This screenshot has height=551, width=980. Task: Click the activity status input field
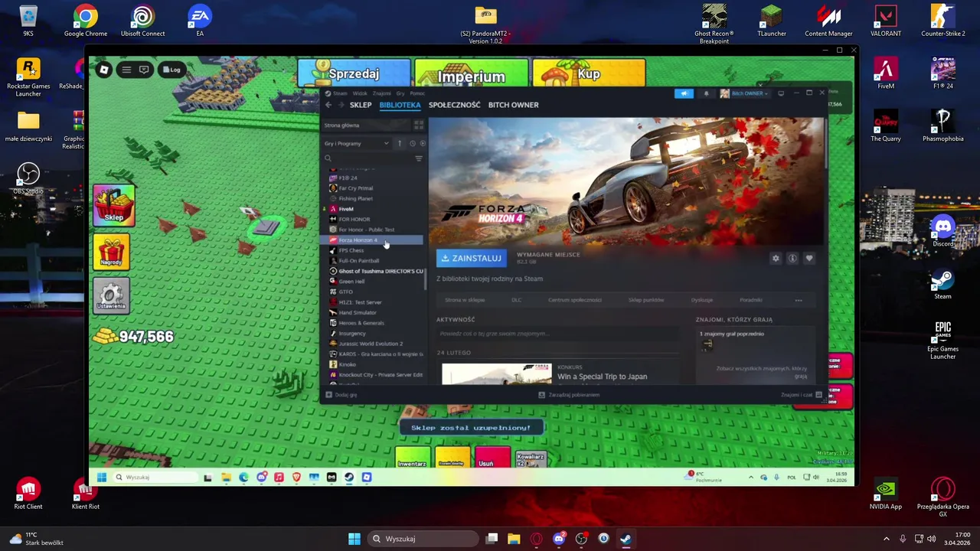tap(557, 334)
